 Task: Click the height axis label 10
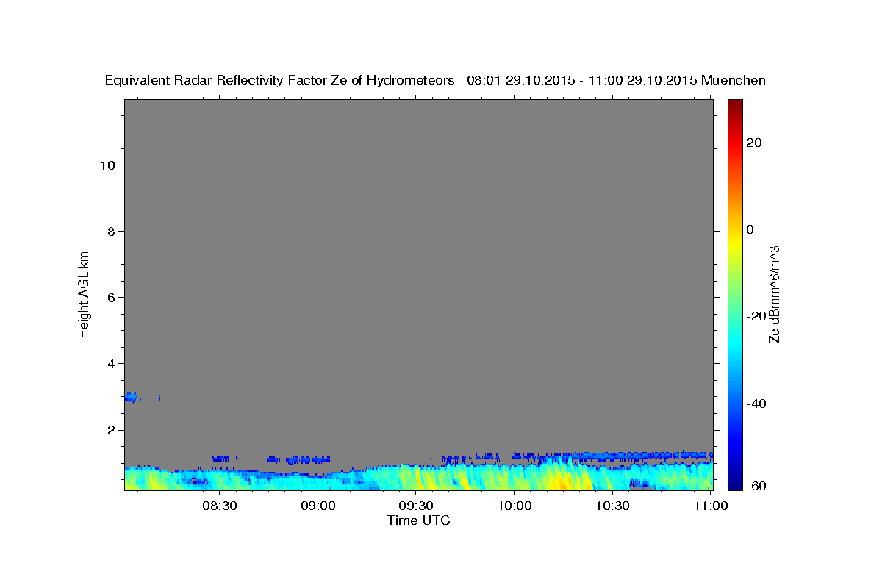tap(107, 165)
